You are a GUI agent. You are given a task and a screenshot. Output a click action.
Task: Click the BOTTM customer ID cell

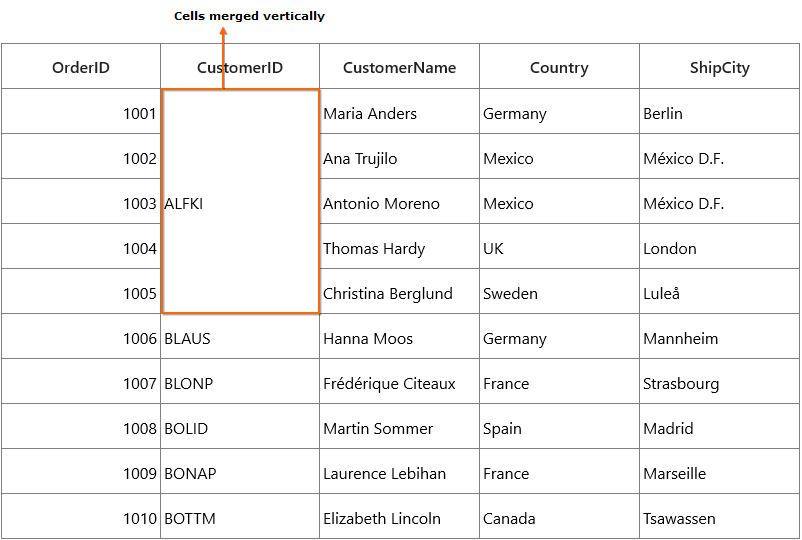coord(240,516)
